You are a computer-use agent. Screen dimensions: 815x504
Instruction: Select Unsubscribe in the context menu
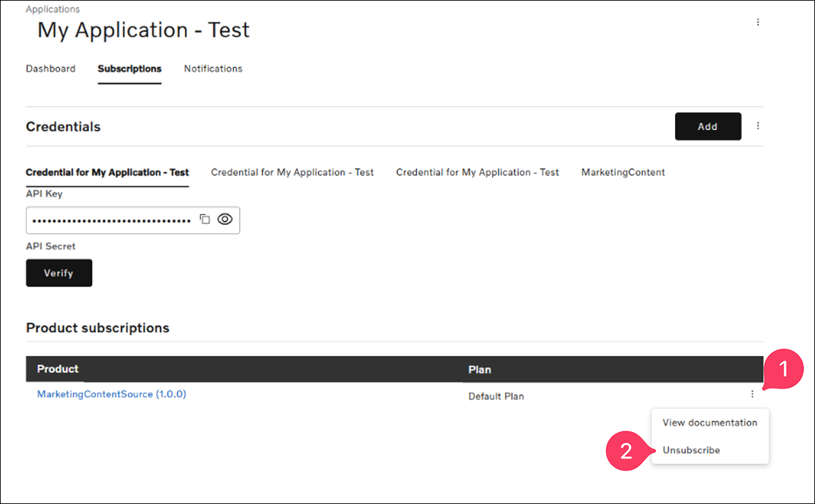(691, 450)
